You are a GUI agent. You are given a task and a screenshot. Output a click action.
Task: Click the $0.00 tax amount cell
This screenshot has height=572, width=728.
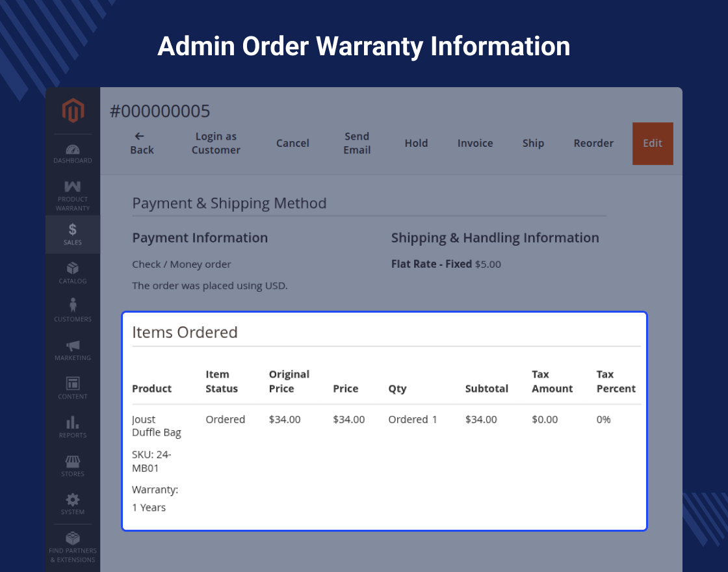545,419
